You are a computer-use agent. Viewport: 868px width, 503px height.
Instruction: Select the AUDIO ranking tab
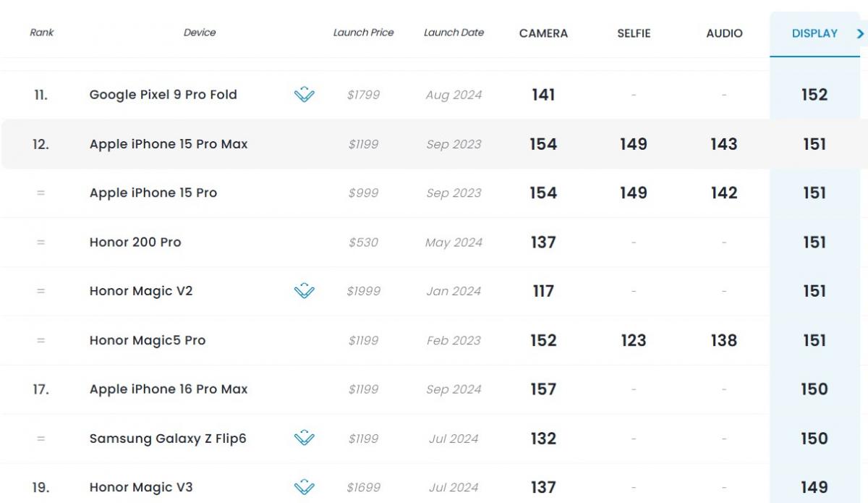[x=724, y=33]
